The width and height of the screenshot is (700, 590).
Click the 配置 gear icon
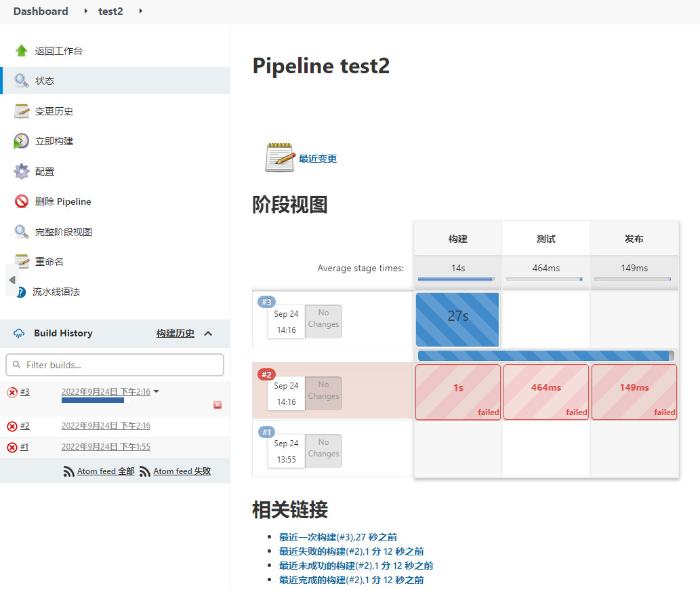point(22,172)
